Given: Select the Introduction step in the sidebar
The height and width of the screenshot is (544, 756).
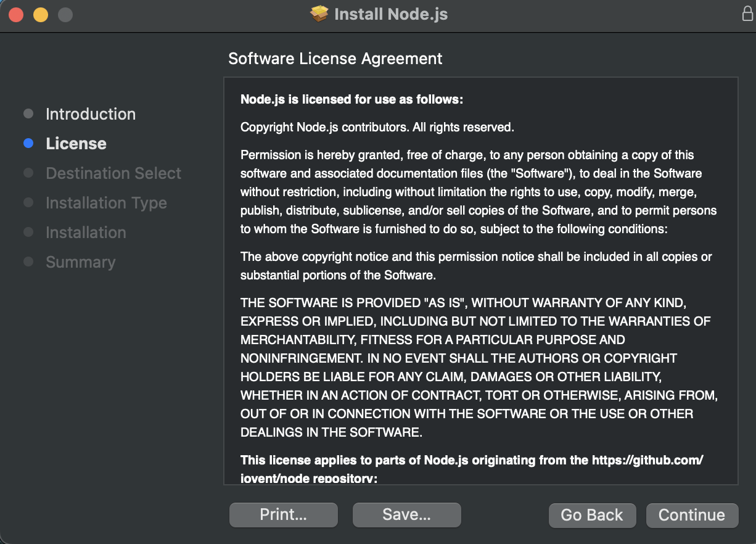Looking at the screenshot, I should click(91, 114).
